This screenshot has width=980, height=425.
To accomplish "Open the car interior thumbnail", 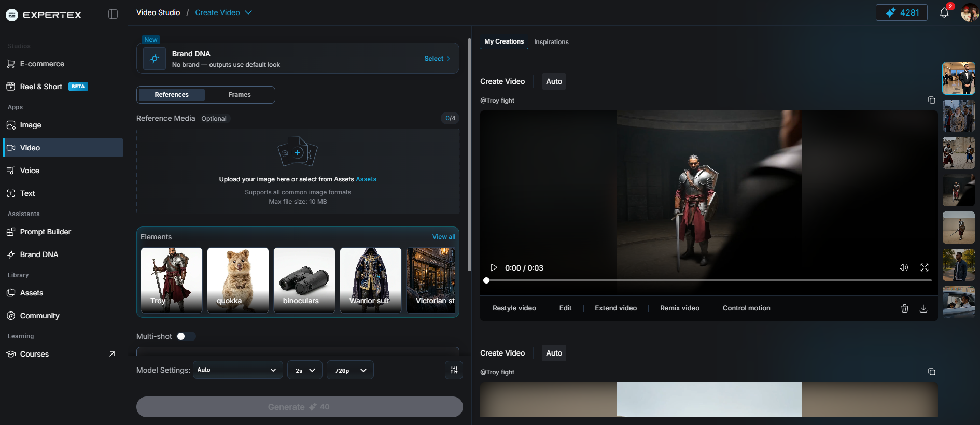I will [x=959, y=302].
